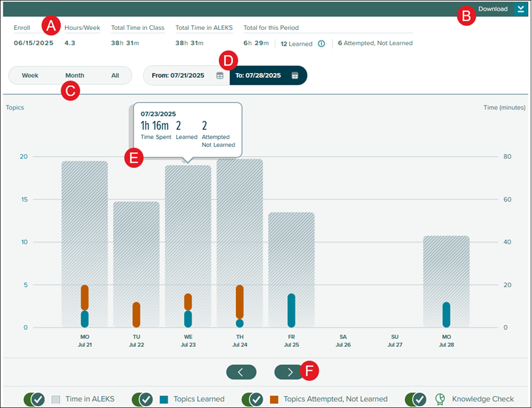Select the All time range
The image size is (532, 408).
(x=115, y=76)
